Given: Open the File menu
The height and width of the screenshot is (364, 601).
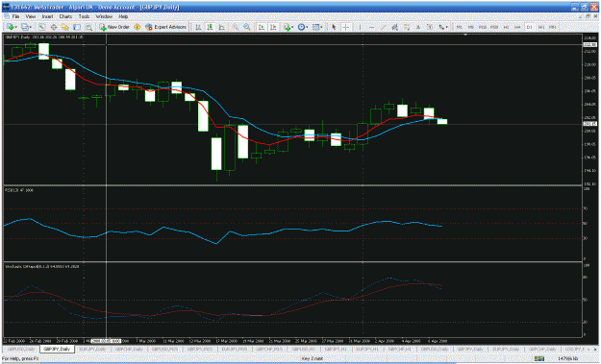Looking at the screenshot, I should click(x=15, y=17).
